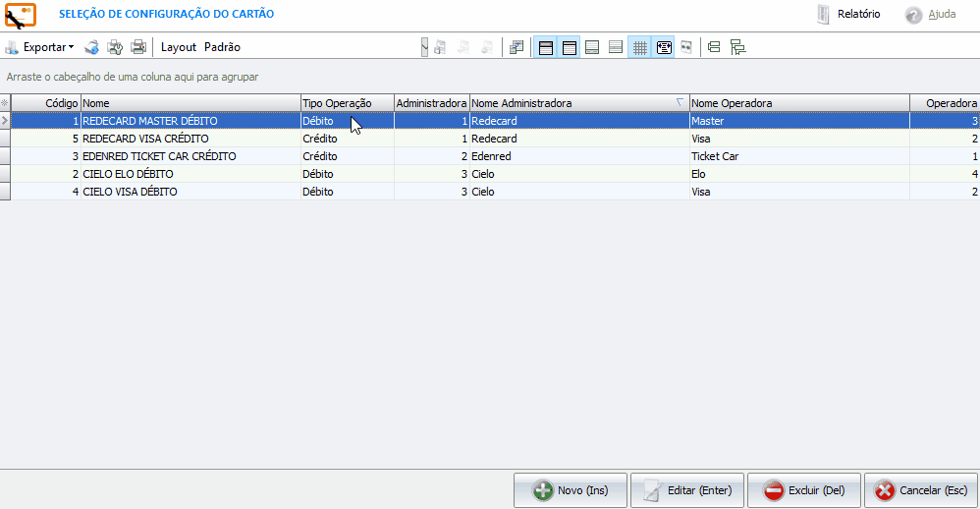
Task: Click the Layout Padrão label
Action: 200,47
